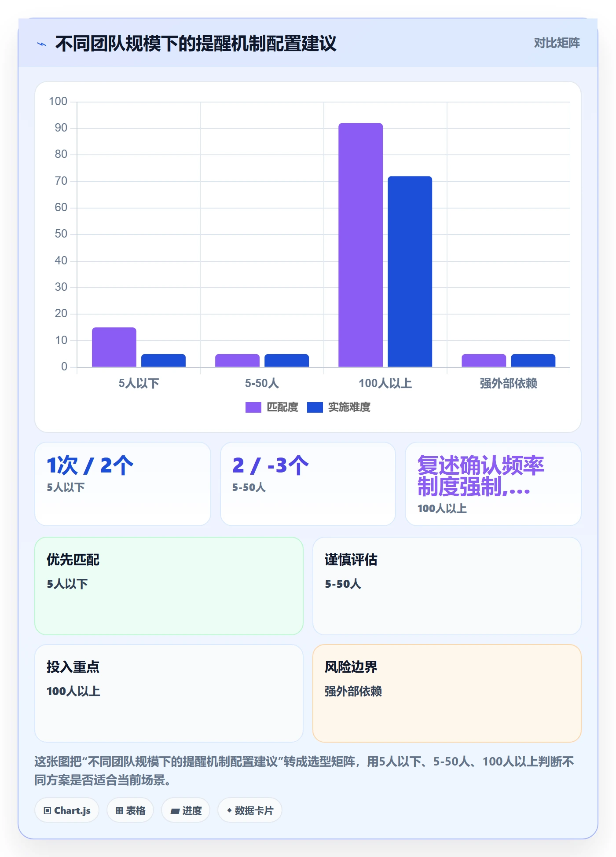This screenshot has height=857, width=616.
Task: Click the 50 value on the y-axis
Action: 61,234
